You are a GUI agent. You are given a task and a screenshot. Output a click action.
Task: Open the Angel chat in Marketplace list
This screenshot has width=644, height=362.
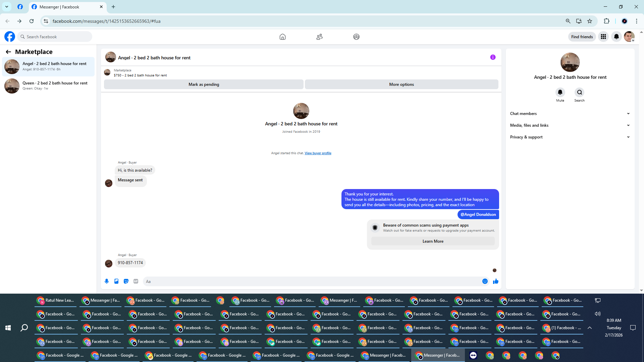pos(49,66)
